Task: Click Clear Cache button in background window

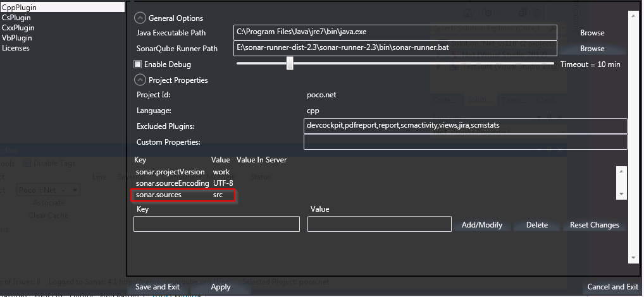Action: (x=49, y=215)
